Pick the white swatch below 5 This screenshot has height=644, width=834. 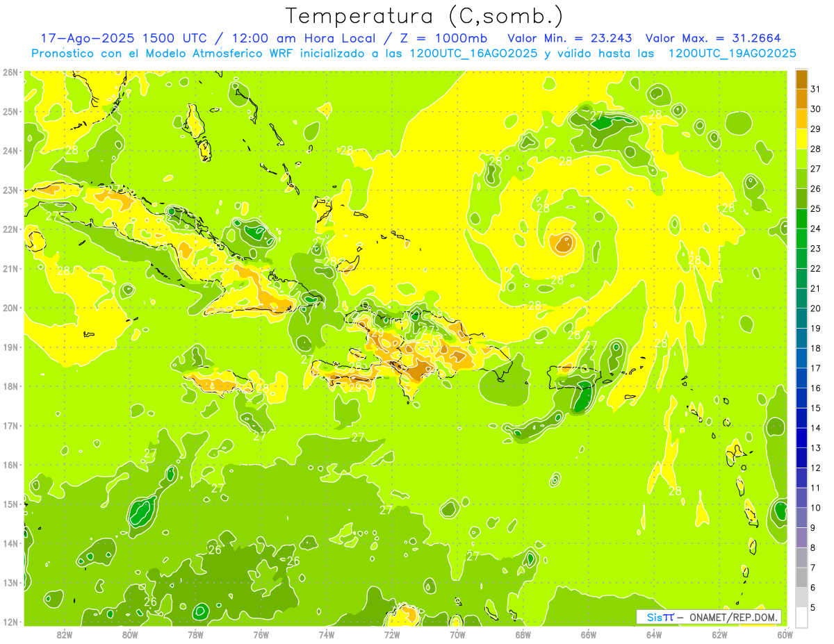(801, 617)
